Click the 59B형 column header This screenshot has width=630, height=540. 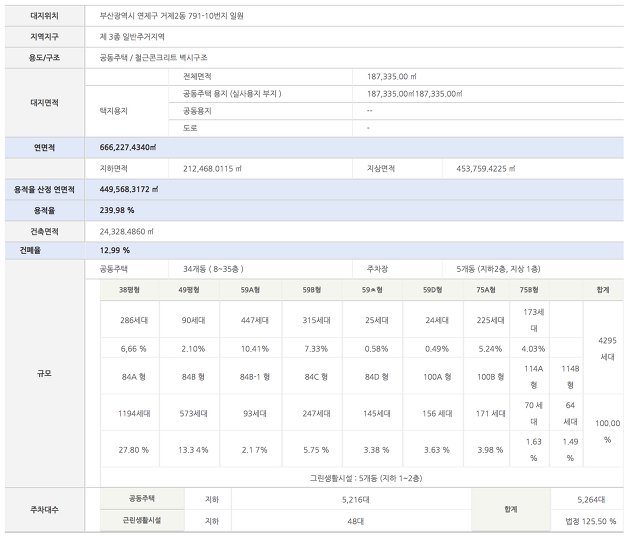tap(312, 290)
